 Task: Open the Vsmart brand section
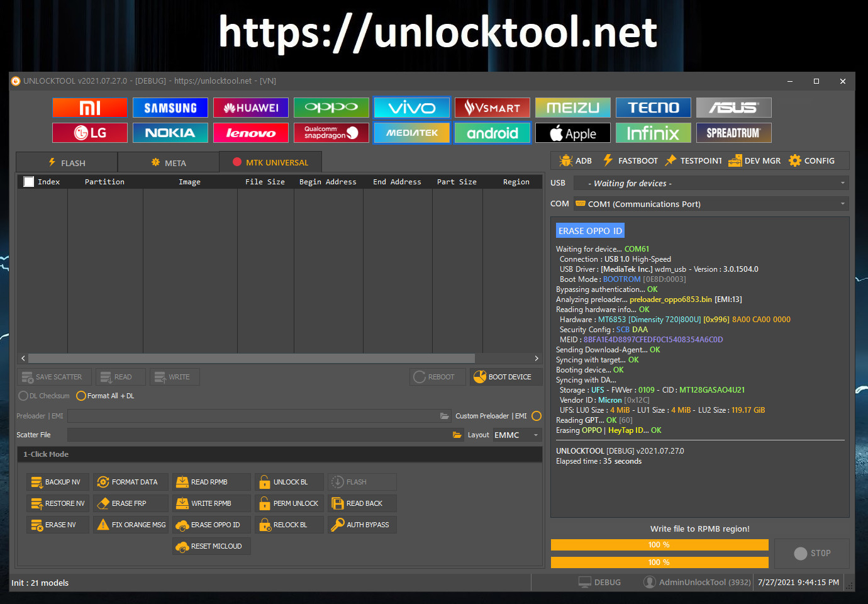tap(492, 108)
